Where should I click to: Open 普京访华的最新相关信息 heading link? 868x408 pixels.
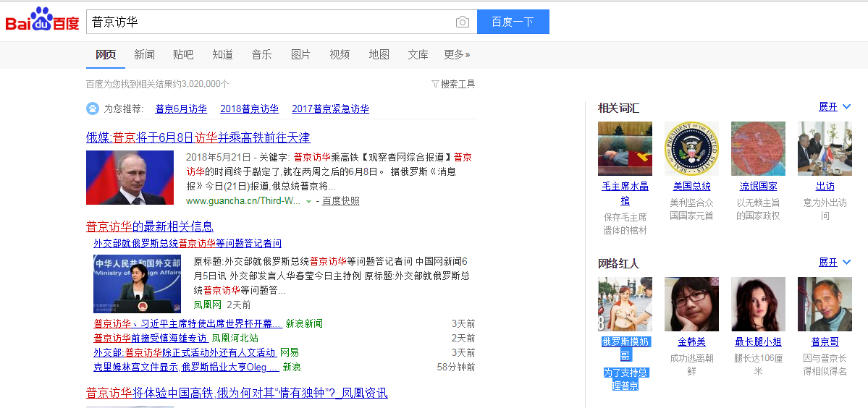tap(149, 226)
